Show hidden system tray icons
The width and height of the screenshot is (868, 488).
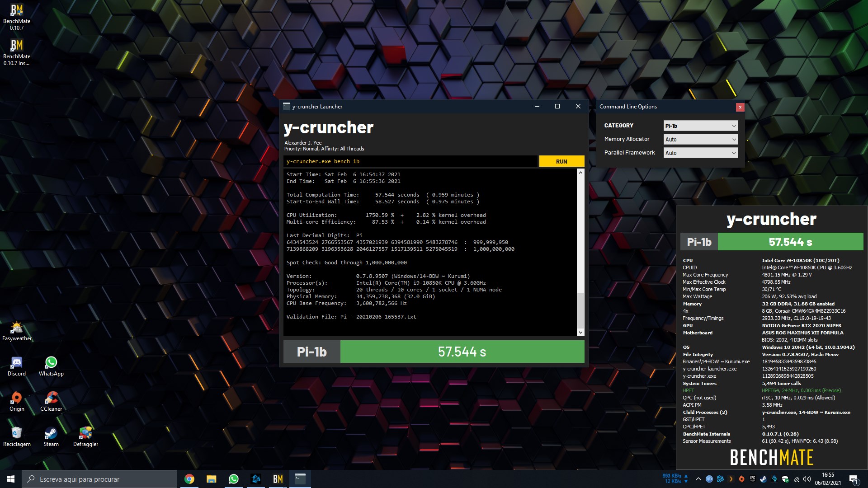[698, 479]
